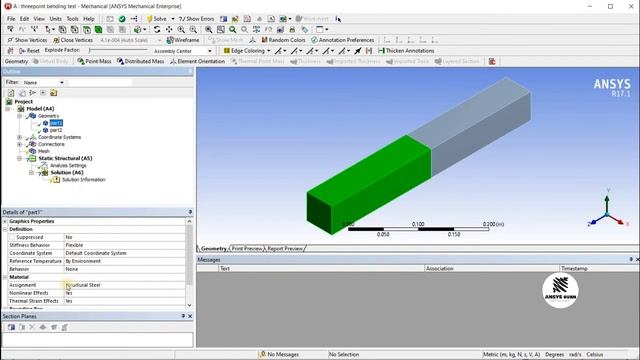The width and height of the screenshot is (640, 360).
Task: Click the Point Mass icon
Action: click(x=81, y=61)
